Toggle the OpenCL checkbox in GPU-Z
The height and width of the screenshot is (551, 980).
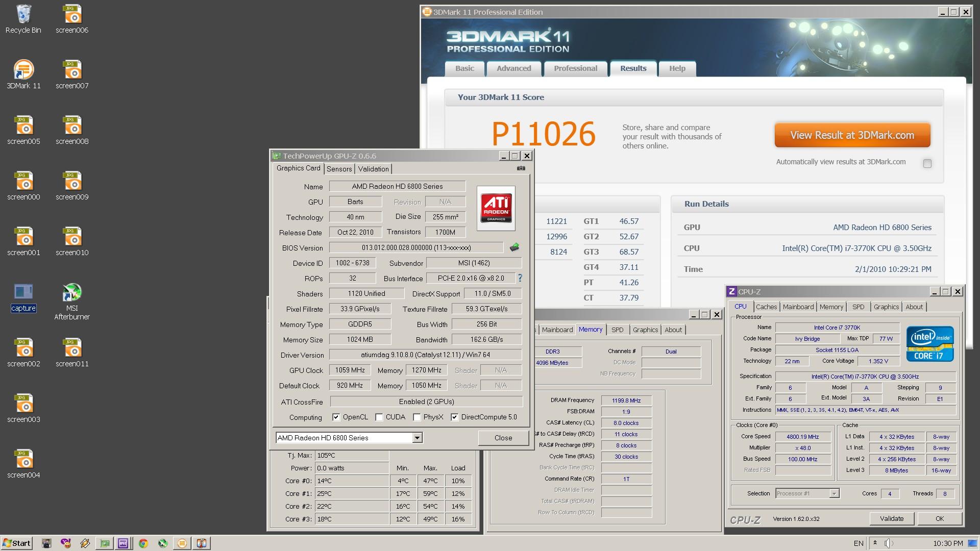click(336, 417)
